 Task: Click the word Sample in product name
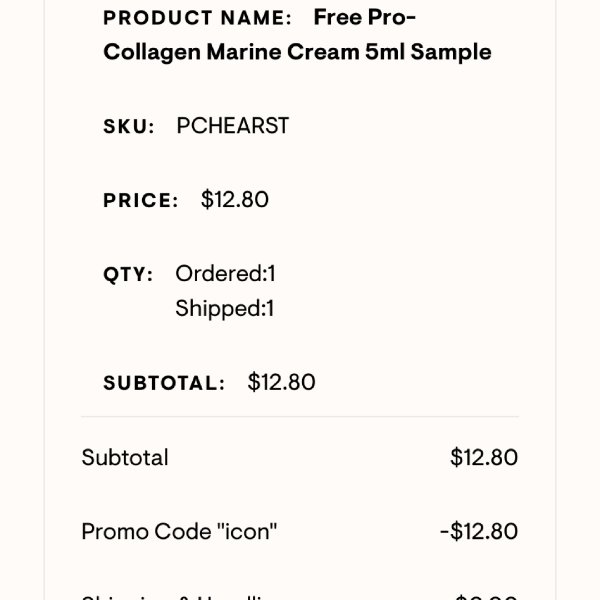(451, 52)
